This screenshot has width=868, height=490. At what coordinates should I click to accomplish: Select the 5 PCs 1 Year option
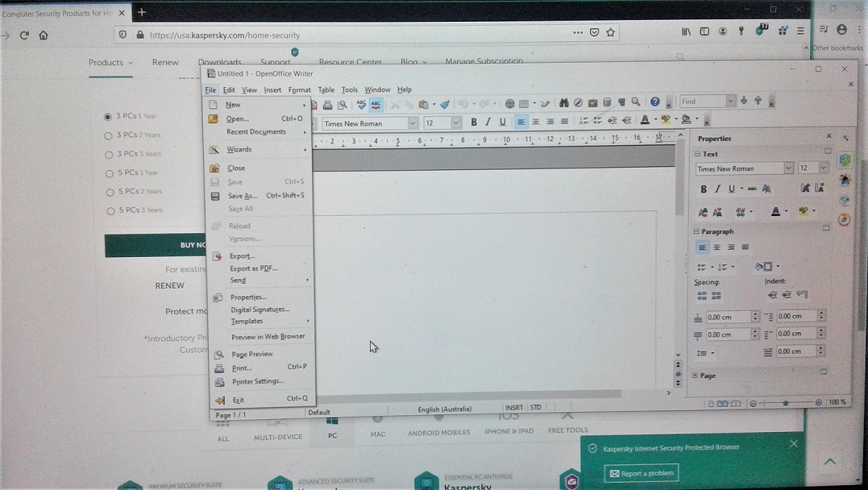(110, 173)
